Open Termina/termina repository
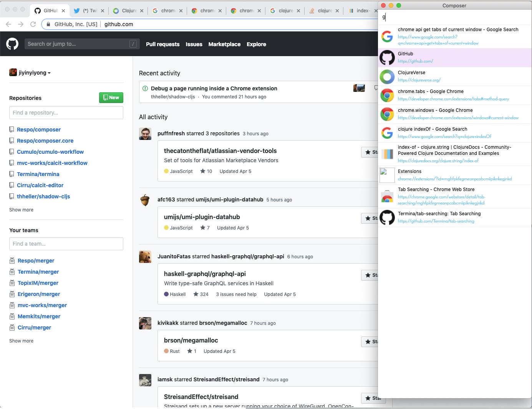 coord(38,174)
